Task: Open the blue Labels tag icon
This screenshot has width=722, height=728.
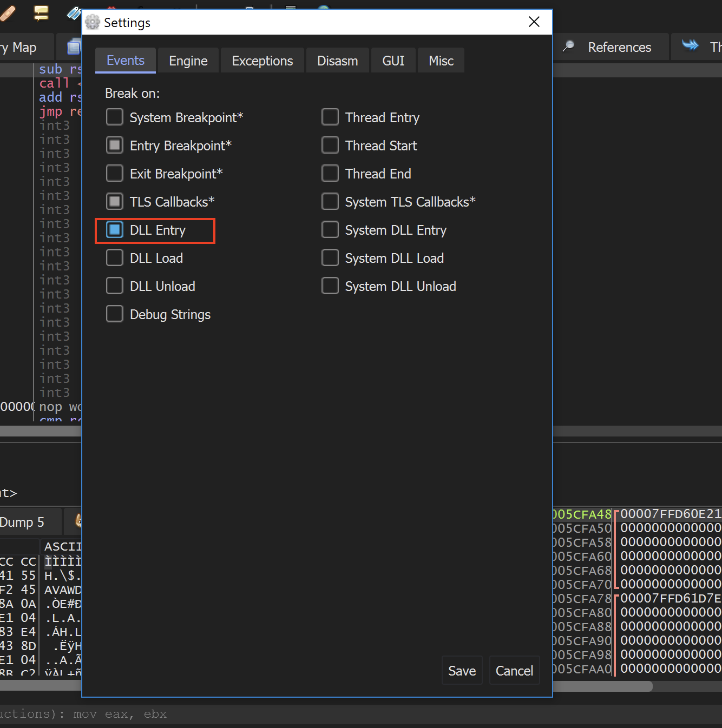Action: (74, 13)
